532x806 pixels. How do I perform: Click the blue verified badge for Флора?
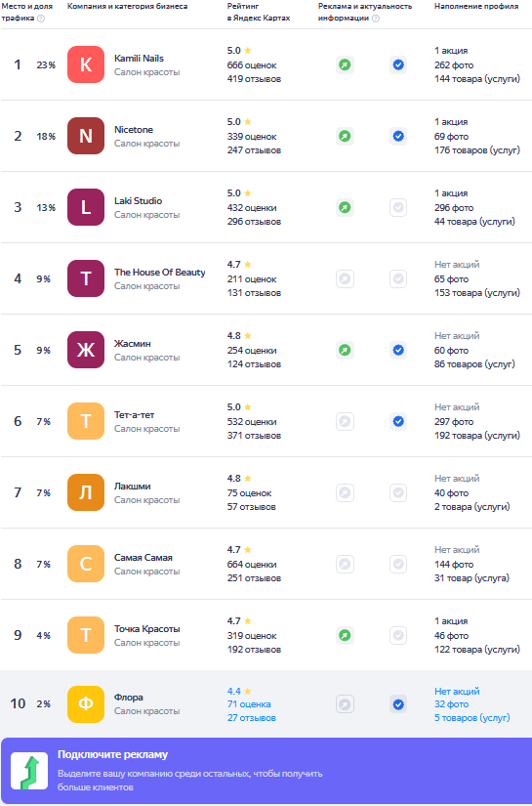(x=398, y=704)
